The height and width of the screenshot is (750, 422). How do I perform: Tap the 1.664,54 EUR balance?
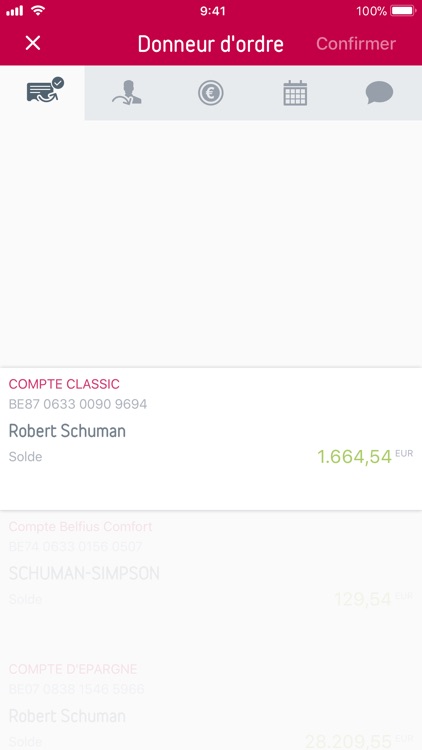click(365, 456)
